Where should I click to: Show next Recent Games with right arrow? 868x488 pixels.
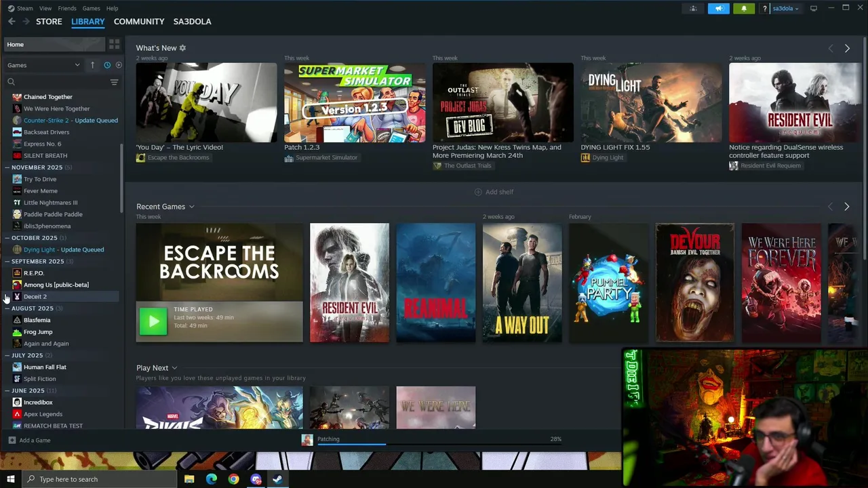pos(846,207)
